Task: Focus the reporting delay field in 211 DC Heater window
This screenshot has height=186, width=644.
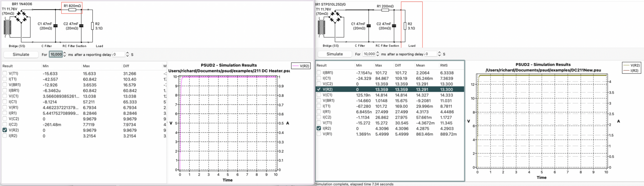Action: (119, 54)
